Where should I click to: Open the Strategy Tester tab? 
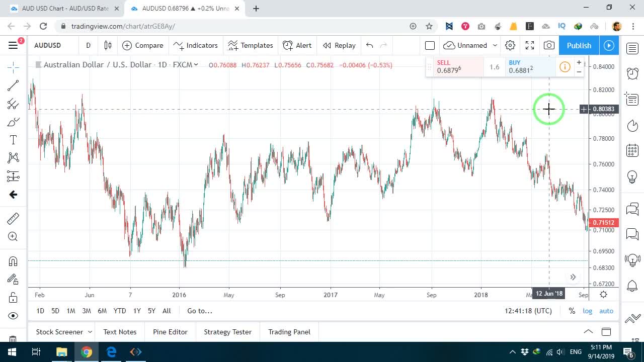pyautogui.click(x=227, y=332)
